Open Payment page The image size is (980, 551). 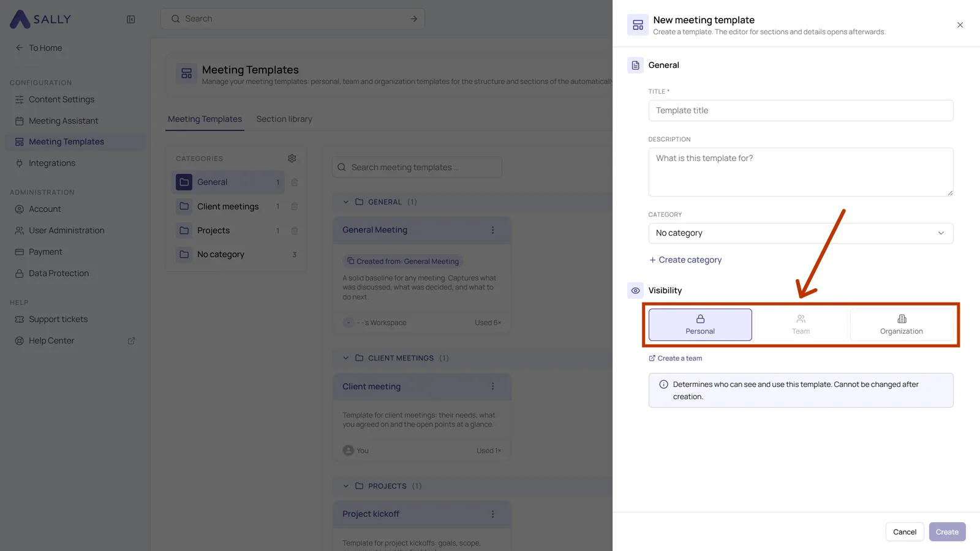click(45, 252)
